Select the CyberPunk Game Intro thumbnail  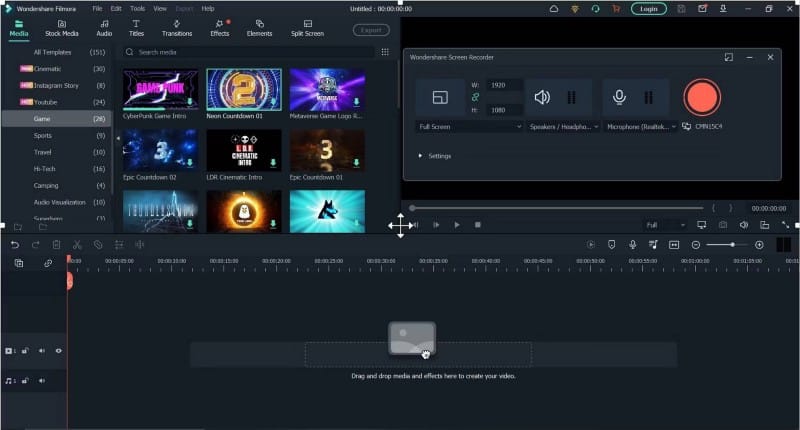pos(160,90)
